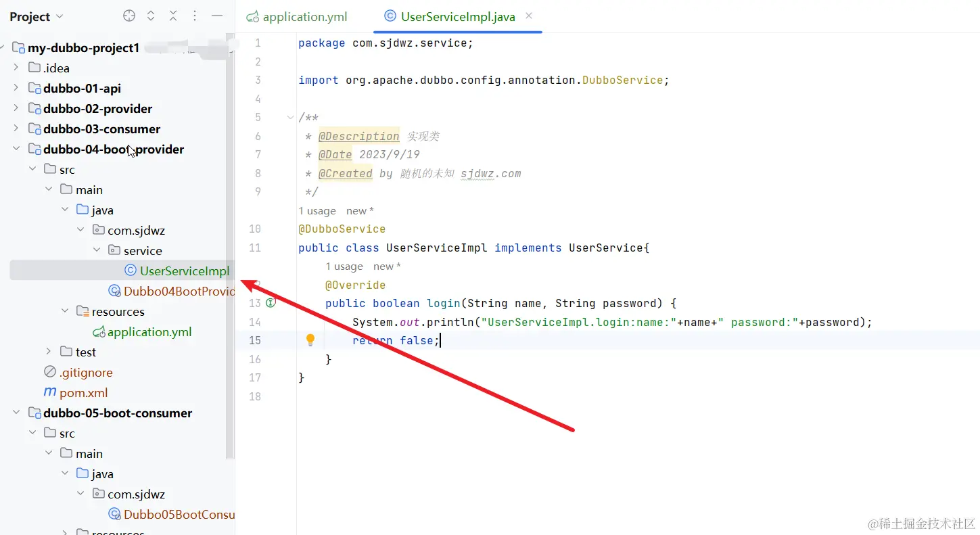Fold the Javadoc comment at line 5
The width and height of the screenshot is (980, 535).
tap(290, 117)
